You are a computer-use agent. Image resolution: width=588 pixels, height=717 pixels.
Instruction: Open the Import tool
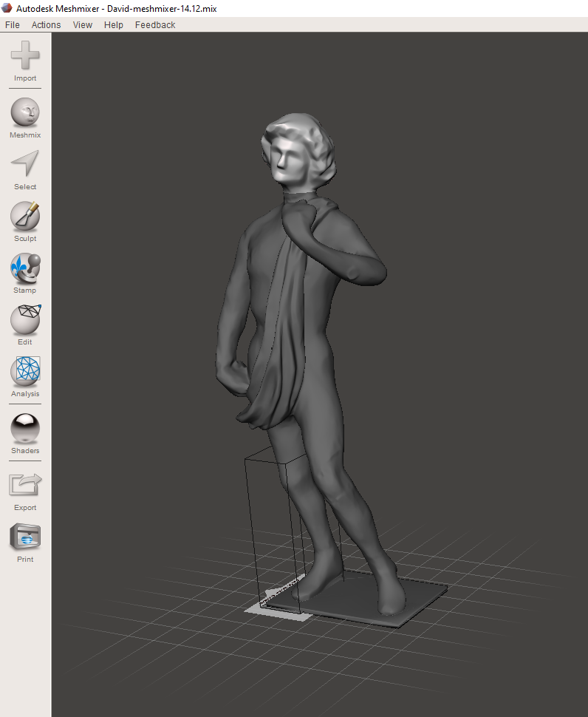click(25, 61)
